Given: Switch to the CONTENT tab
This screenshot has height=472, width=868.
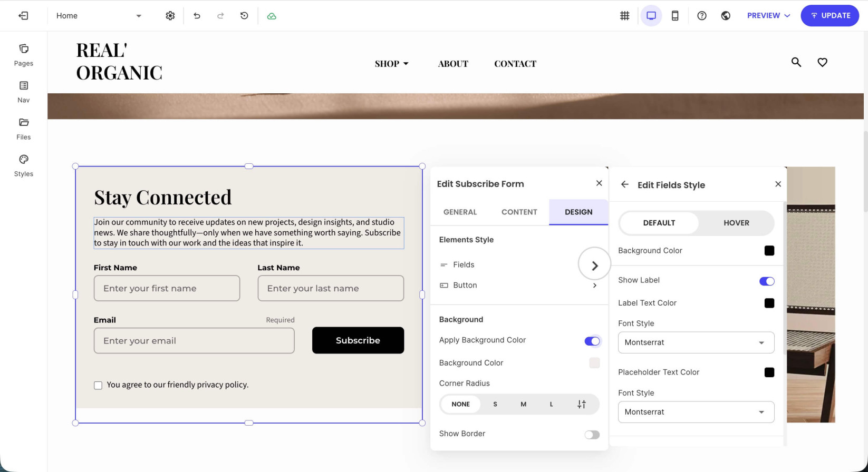Looking at the screenshot, I should click(x=519, y=212).
